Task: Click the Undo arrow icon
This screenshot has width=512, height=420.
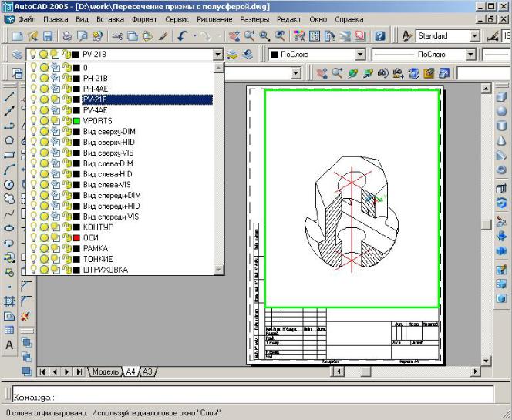Action: coord(183,35)
